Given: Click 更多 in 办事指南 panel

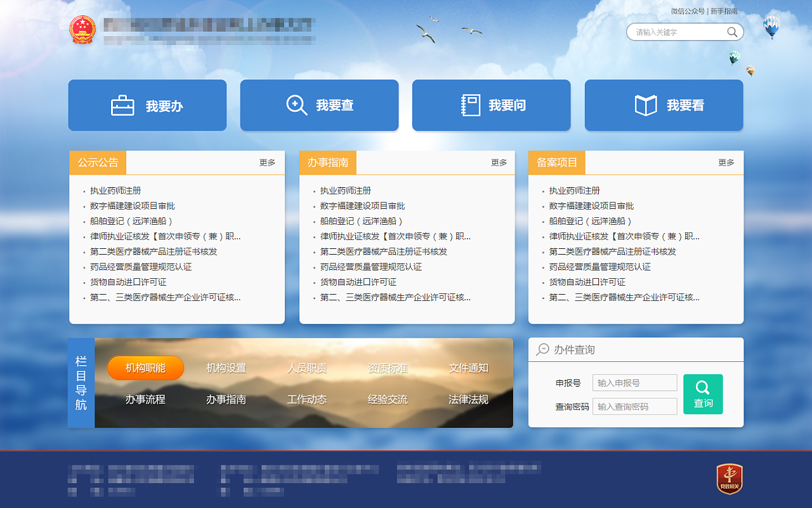Looking at the screenshot, I should click(499, 163).
